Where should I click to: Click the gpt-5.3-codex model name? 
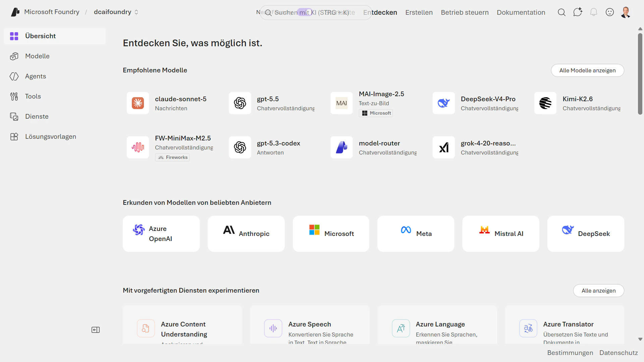(x=278, y=143)
